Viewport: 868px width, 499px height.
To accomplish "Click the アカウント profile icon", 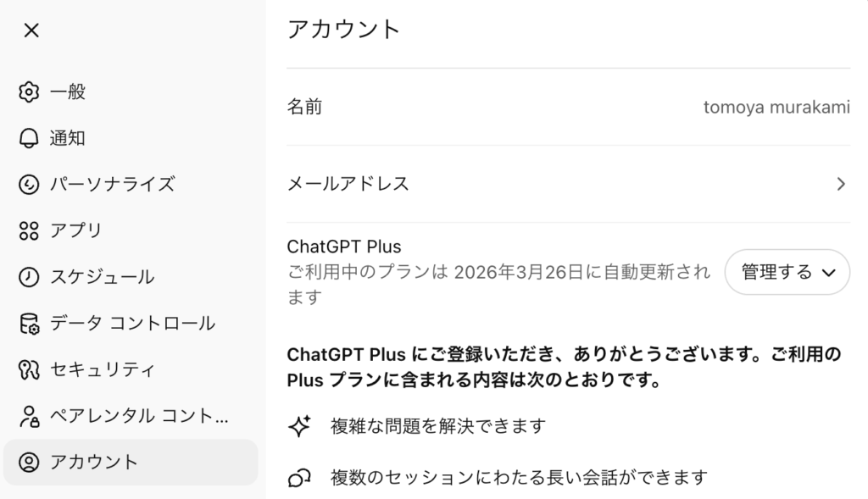I will [x=29, y=462].
